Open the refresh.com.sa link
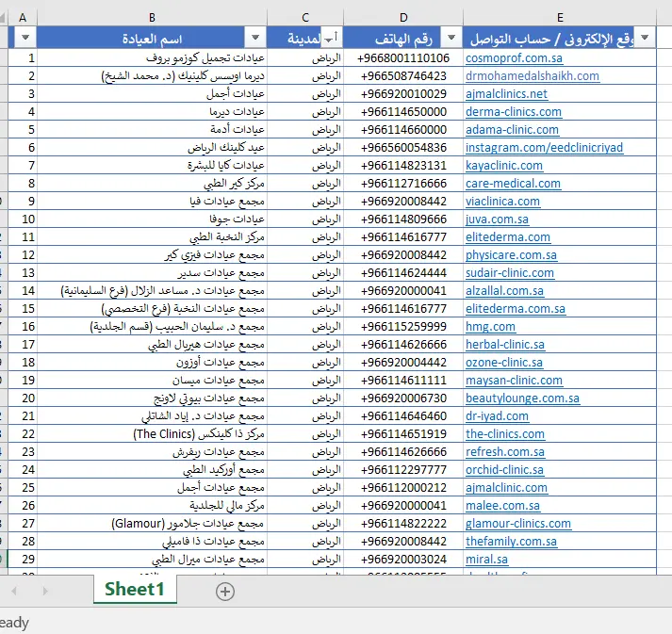 pyautogui.click(x=505, y=452)
